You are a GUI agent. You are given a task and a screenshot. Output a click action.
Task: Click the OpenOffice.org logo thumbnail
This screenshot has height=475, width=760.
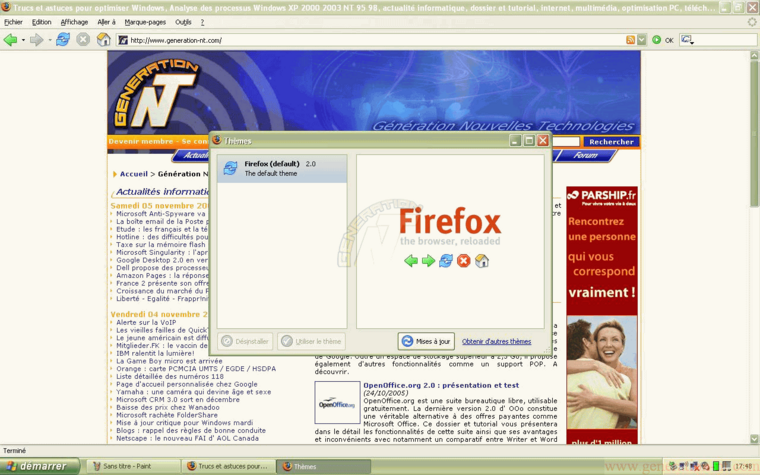pyautogui.click(x=337, y=403)
